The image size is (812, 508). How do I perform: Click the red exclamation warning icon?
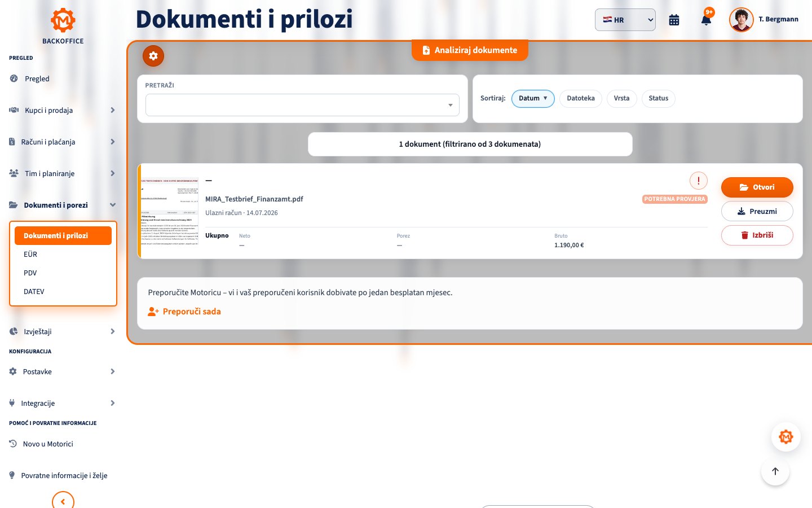698,181
